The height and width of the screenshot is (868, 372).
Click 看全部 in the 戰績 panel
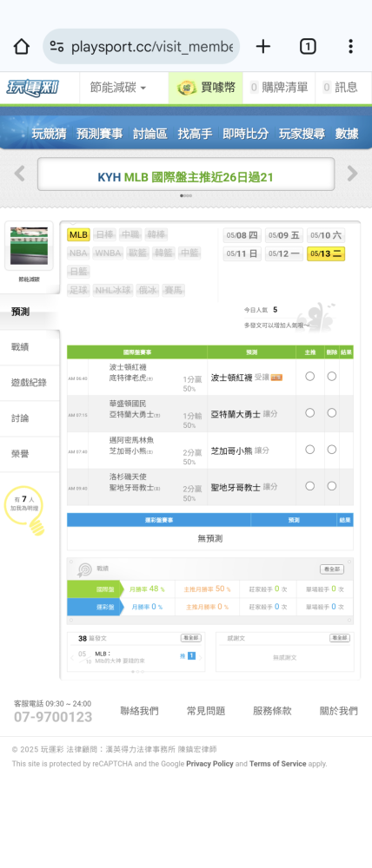pyautogui.click(x=331, y=569)
